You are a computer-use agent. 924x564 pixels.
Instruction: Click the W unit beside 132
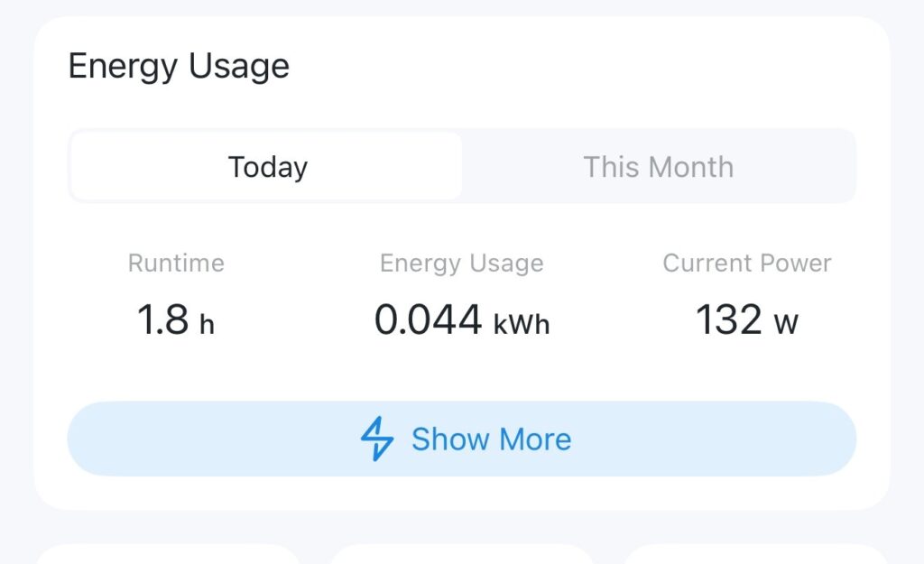785,324
